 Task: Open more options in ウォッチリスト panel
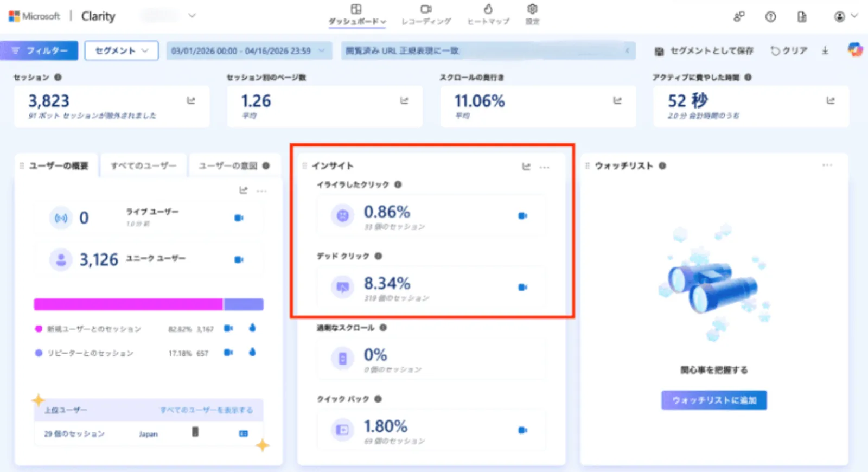[827, 165]
